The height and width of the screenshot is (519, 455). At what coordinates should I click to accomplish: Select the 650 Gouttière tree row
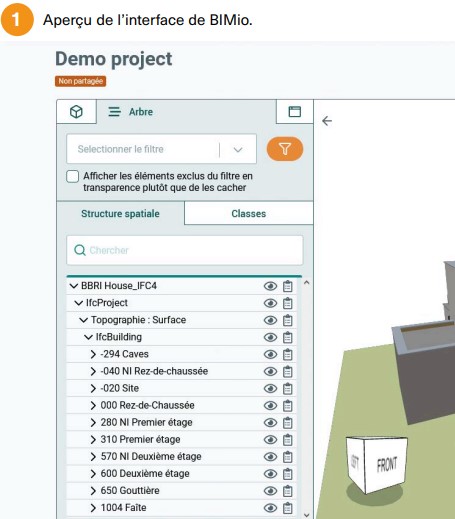(x=182, y=491)
